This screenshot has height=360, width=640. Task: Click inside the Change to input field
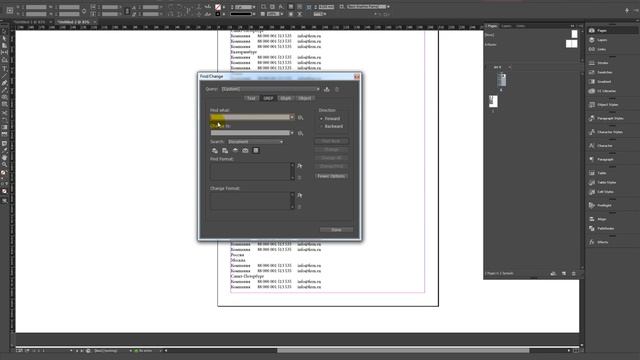pyautogui.click(x=250, y=133)
